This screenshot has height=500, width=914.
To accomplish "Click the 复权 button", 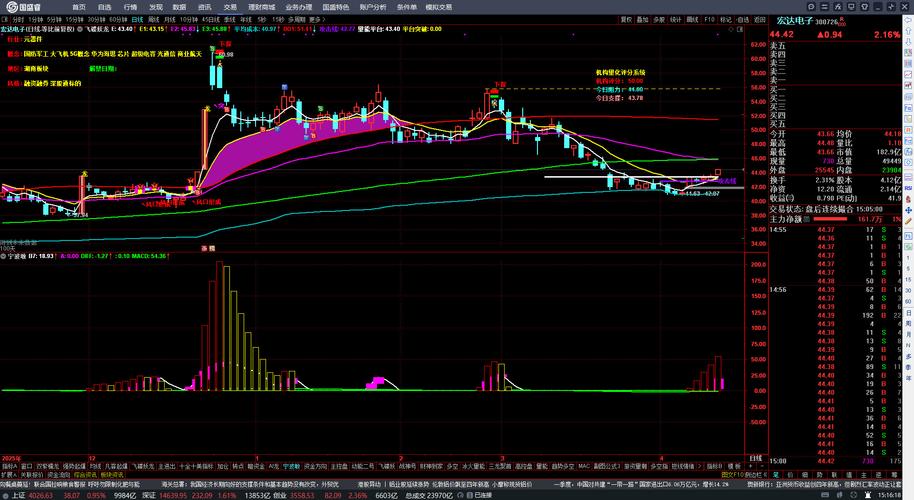I will (x=626, y=19).
